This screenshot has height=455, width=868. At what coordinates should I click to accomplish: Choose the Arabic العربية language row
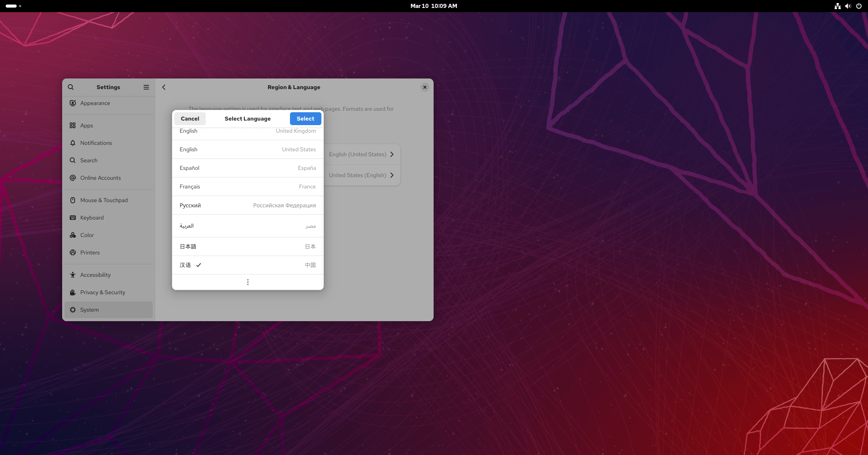[x=248, y=226]
